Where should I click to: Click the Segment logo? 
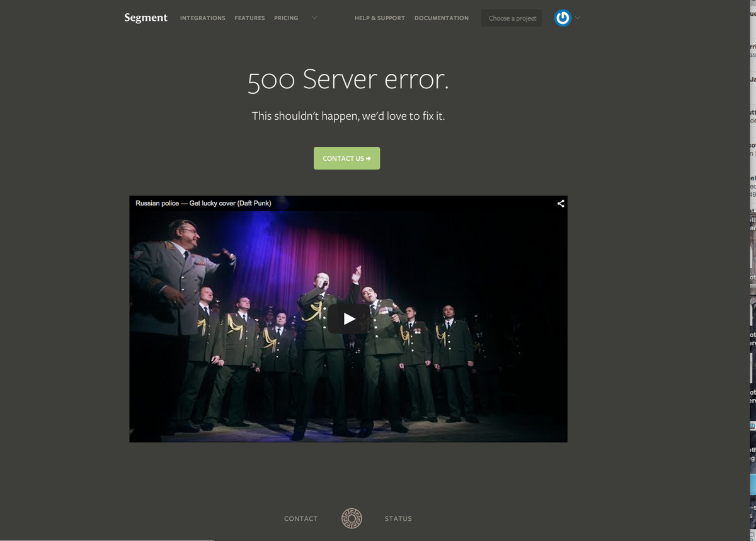coord(146,18)
